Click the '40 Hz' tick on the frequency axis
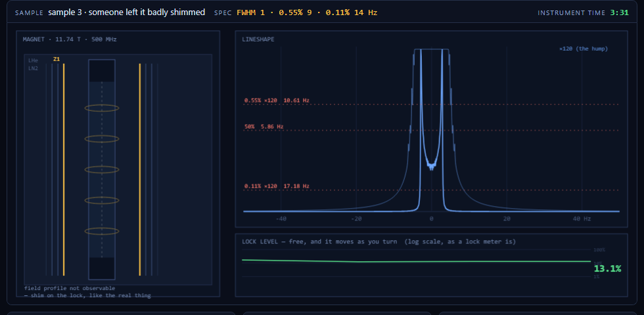This screenshot has width=644, height=315. tap(582, 219)
